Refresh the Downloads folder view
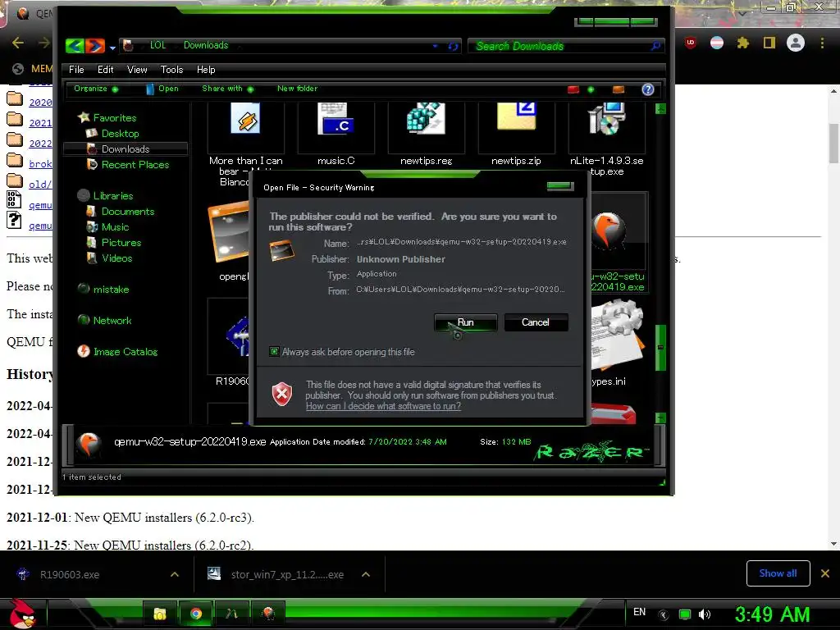The image size is (840, 630). coord(453,47)
